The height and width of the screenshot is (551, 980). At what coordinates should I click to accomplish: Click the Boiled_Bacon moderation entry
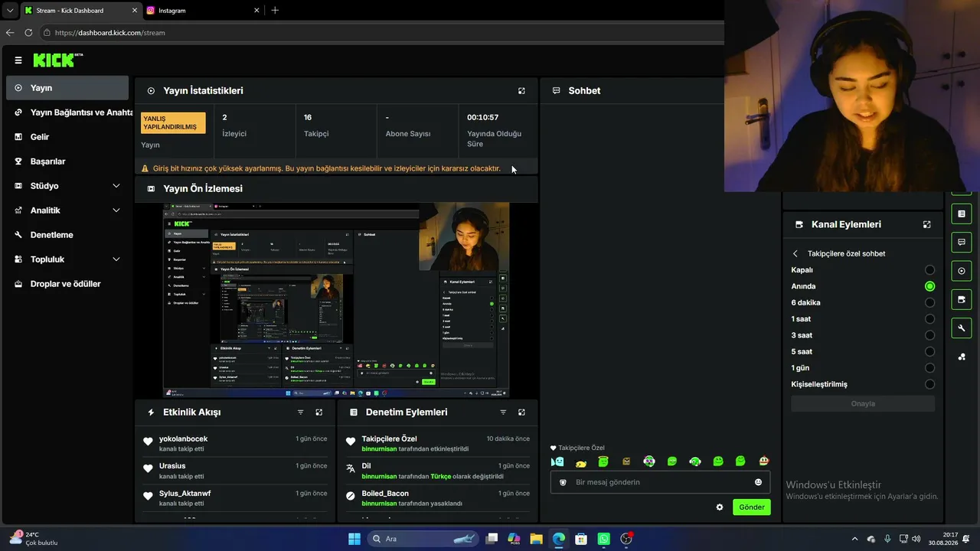(437, 498)
